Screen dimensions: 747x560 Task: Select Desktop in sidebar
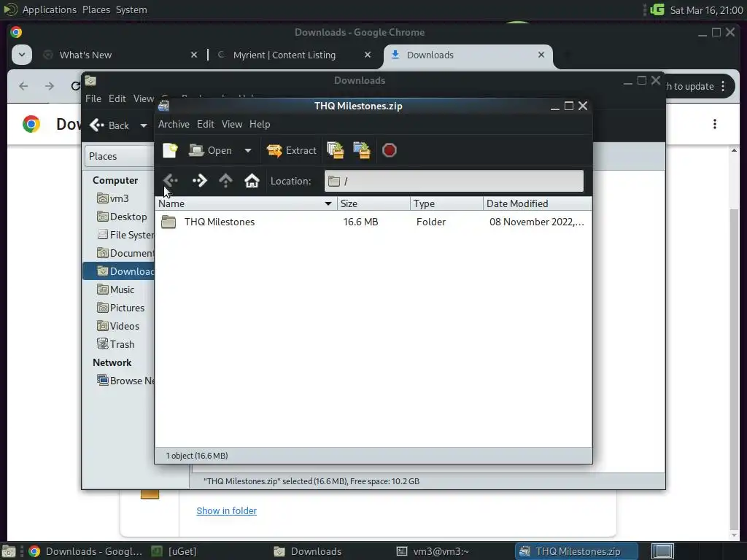coord(119,217)
